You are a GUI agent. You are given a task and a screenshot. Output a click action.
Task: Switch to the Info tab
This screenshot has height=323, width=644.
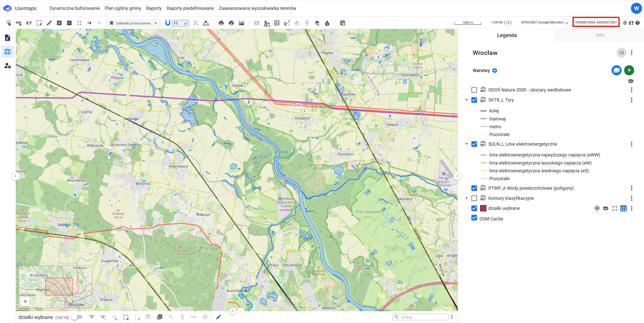click(600, 35)
